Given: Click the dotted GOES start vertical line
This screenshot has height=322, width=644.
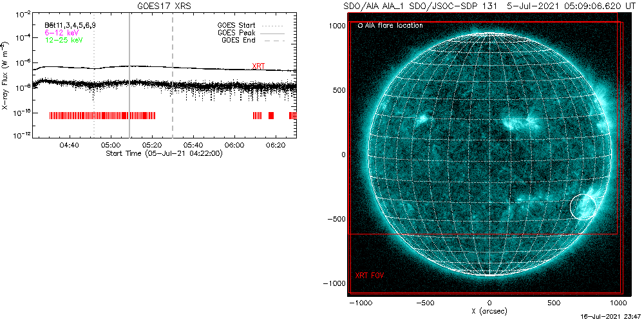Looking at the screenshot, I should (x=94, y=75).
